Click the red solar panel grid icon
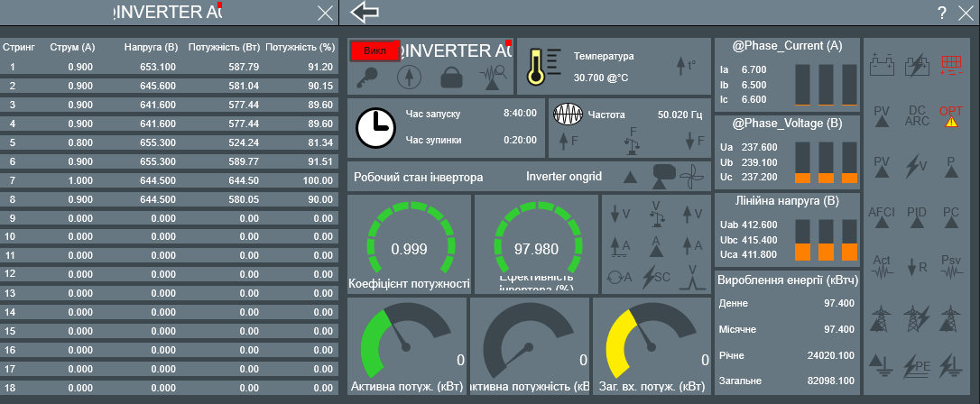Screen dimensions: 980x404 click(x=950, y=64)
